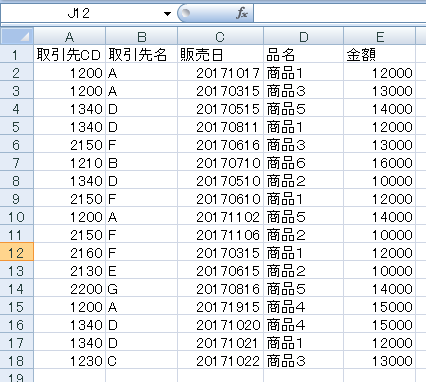Select cell with date 20171106

click(220, 235)
